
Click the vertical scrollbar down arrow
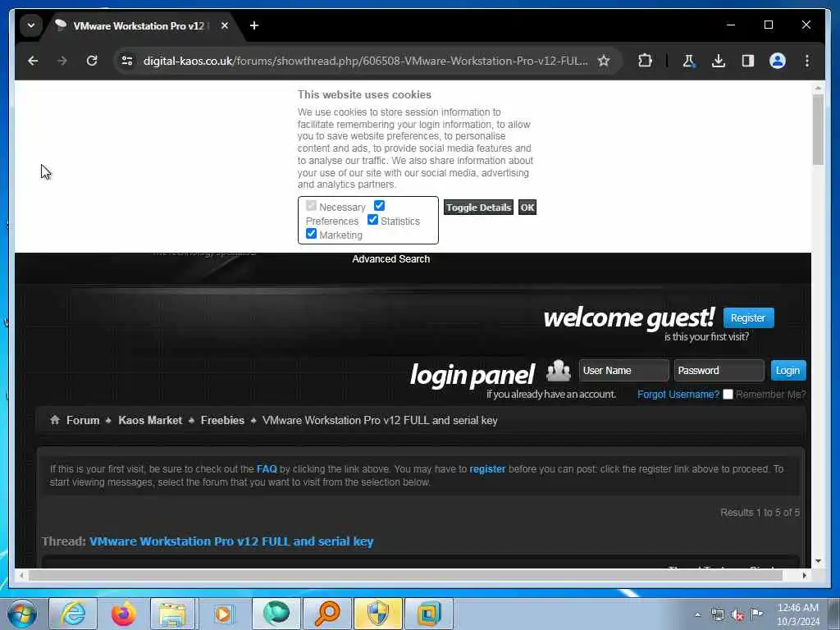(x=818, y=561)
